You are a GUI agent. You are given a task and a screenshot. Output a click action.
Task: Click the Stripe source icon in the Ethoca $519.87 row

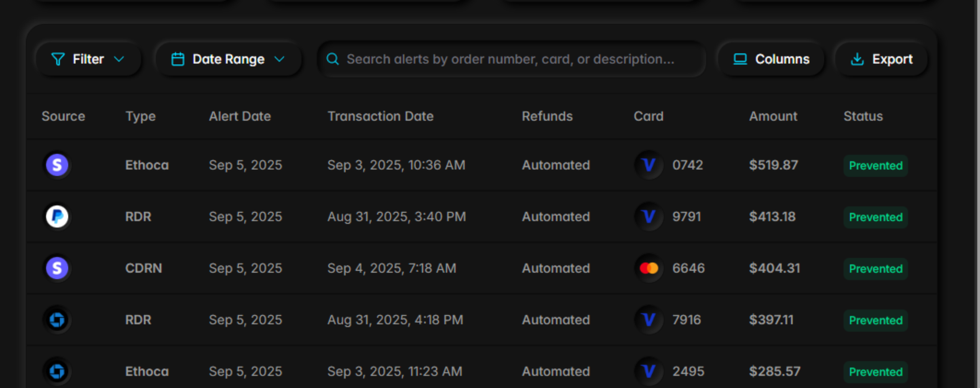[57, 165]
